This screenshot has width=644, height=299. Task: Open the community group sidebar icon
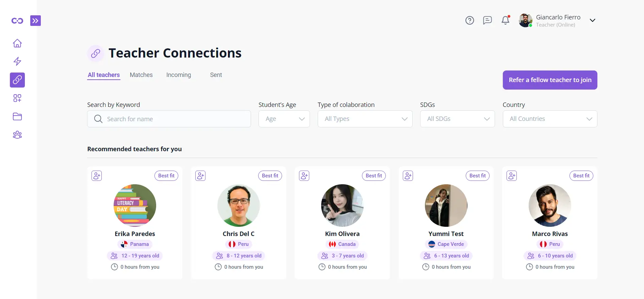tap(17, 135)
